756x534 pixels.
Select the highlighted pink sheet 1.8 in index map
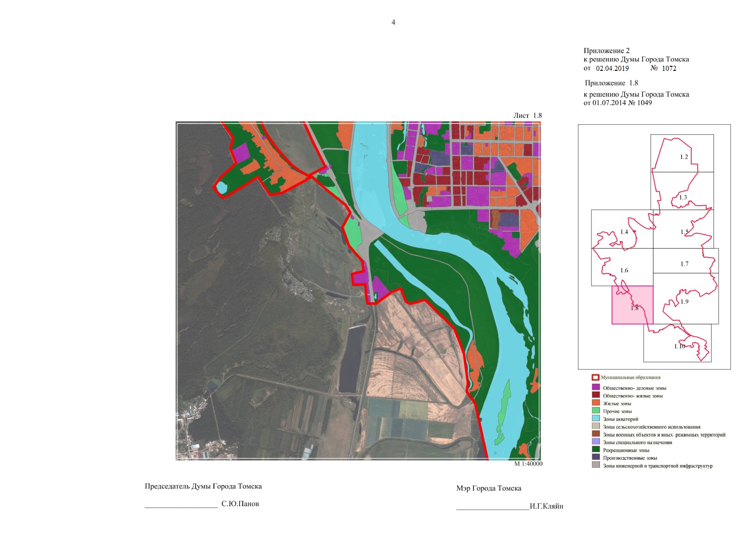(x=632, y=305)
